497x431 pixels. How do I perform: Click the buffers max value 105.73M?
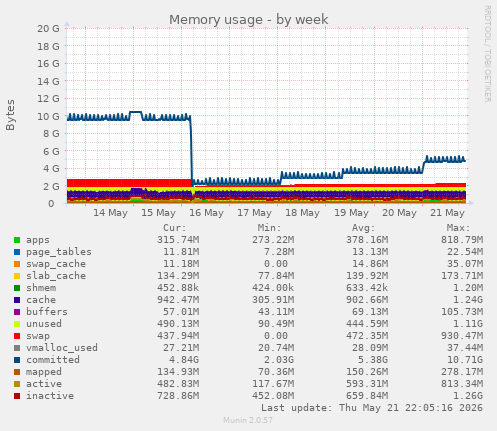[x=462, y=312]
